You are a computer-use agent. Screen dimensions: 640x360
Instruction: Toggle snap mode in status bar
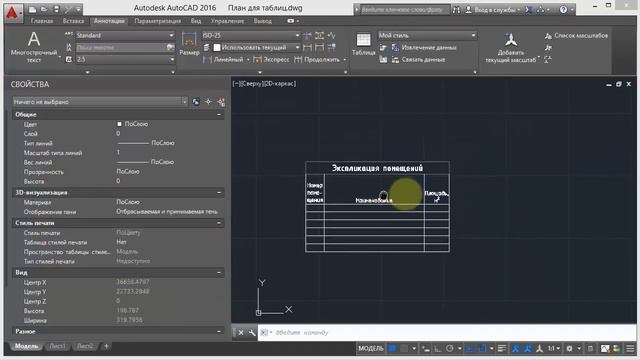[404, 348]
